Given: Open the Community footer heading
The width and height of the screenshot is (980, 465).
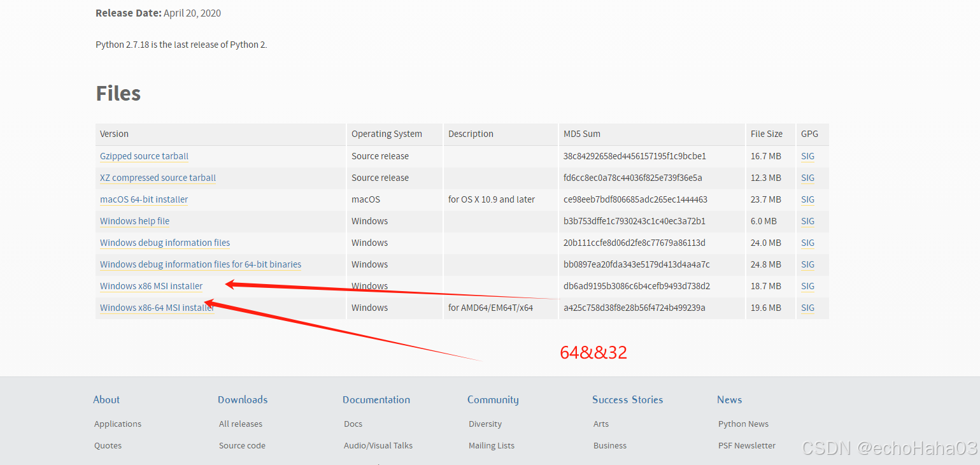Looking at the screenshot, I should pyautogui.click(x=493, y=400).
